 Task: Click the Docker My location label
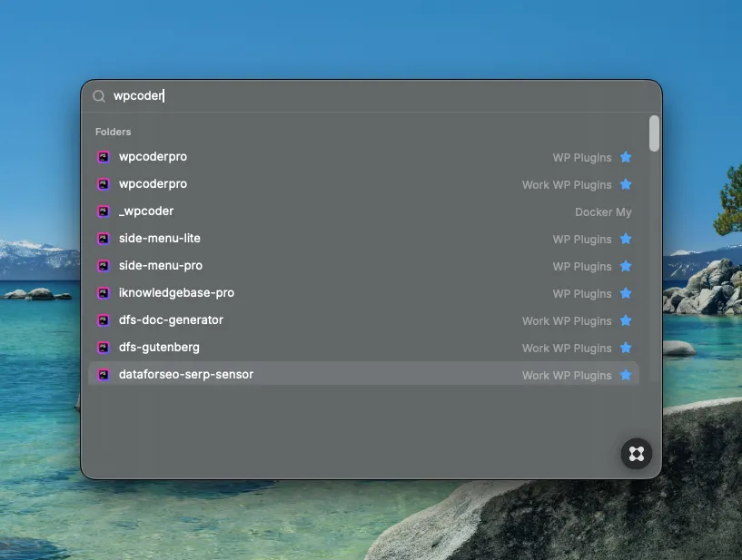603,211
